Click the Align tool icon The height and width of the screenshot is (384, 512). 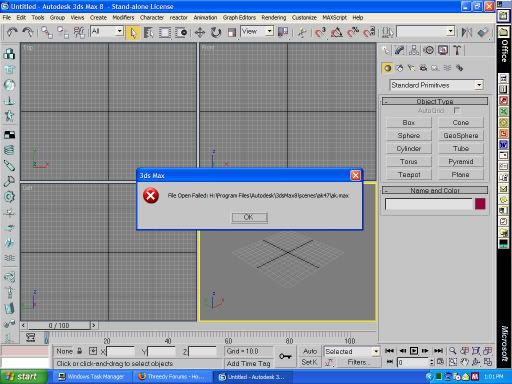(482, 32)
